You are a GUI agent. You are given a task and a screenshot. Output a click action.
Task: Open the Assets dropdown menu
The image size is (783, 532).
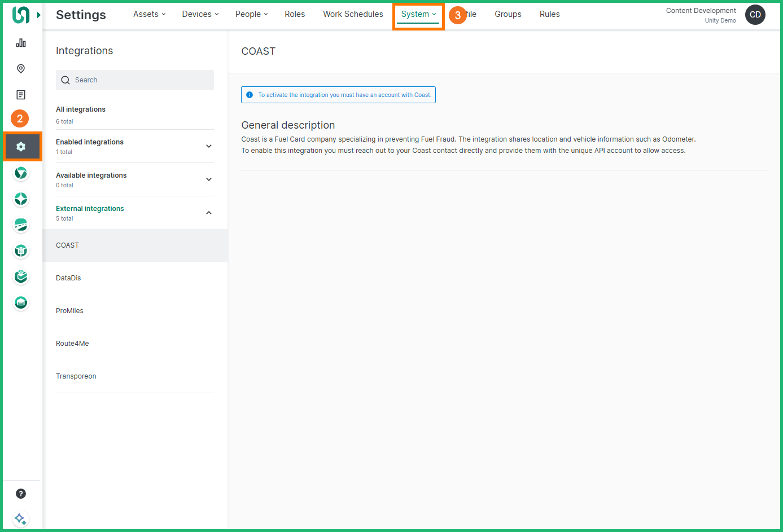149,14
